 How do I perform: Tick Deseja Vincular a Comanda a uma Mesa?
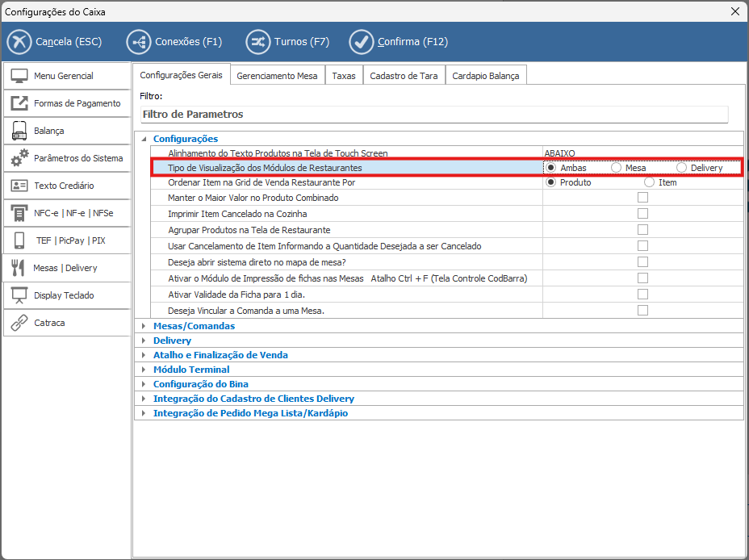[x=642, y=311]
